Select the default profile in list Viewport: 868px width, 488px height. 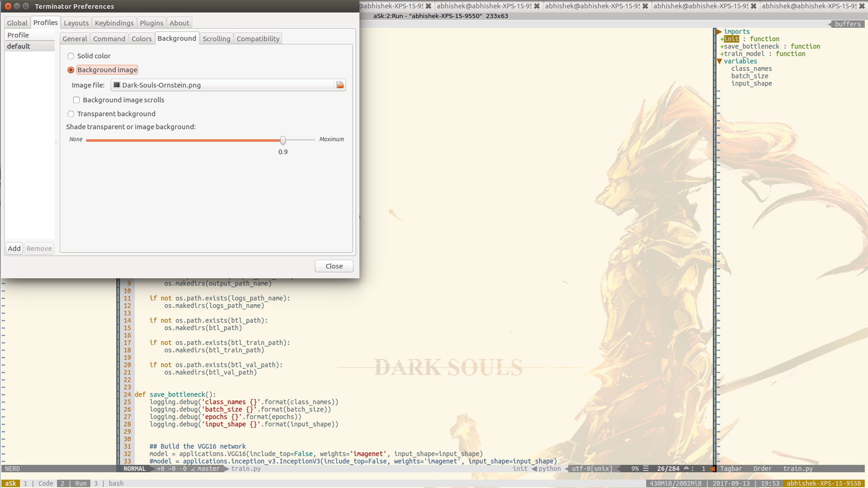pos(30,46)
